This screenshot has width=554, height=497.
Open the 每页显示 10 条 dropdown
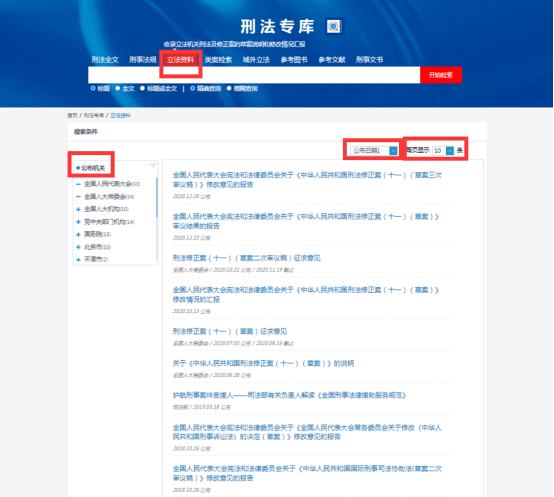click(x=443, y=151)
